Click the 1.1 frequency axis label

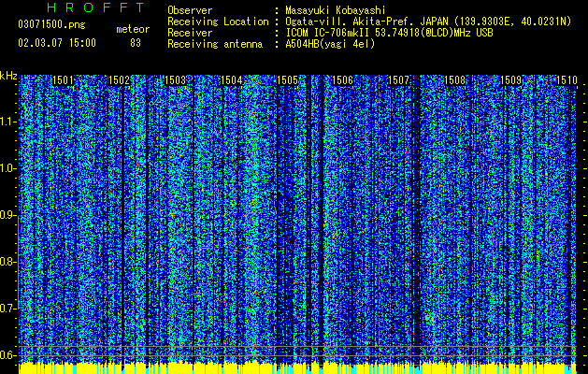(x=7, y=122)
